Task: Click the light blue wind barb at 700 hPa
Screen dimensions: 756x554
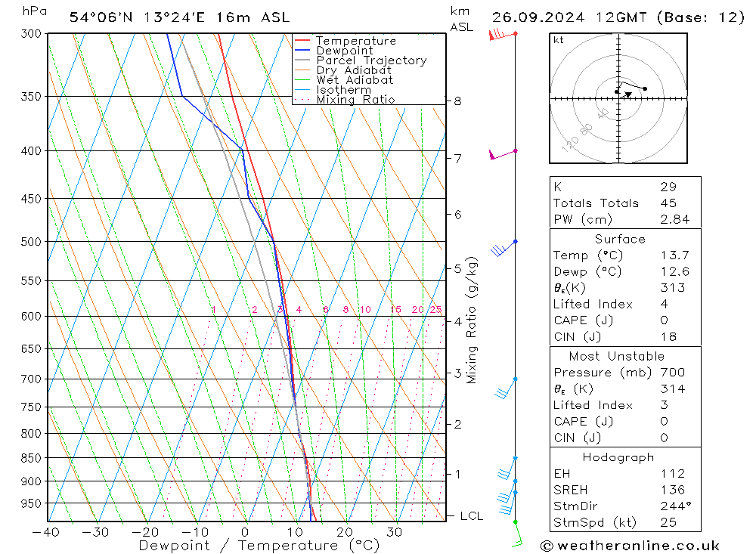Action: pos(506,388)
